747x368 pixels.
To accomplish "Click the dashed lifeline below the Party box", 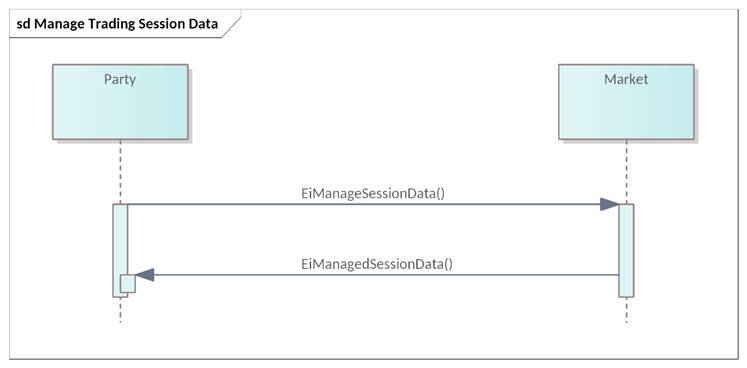I will [120, 172].
